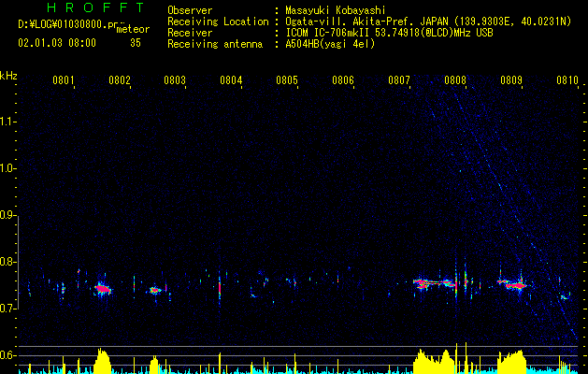Click the 0810 time marker

coord(567,80)
